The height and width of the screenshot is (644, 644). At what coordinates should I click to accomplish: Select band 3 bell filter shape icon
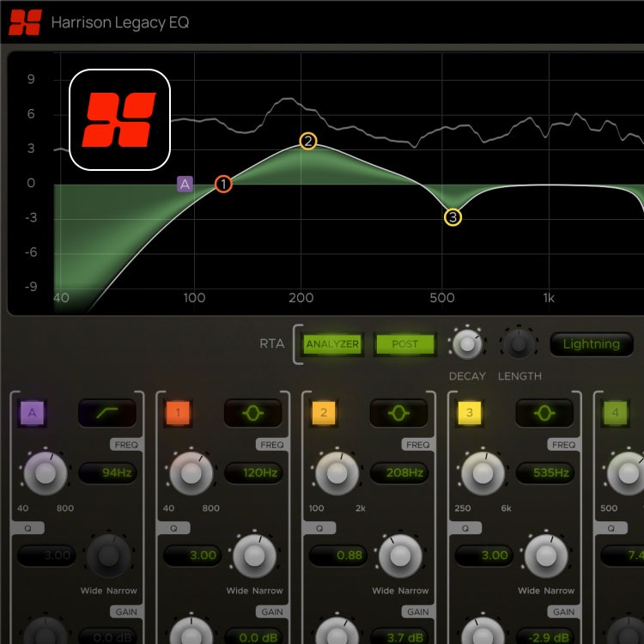pos(546,414)
